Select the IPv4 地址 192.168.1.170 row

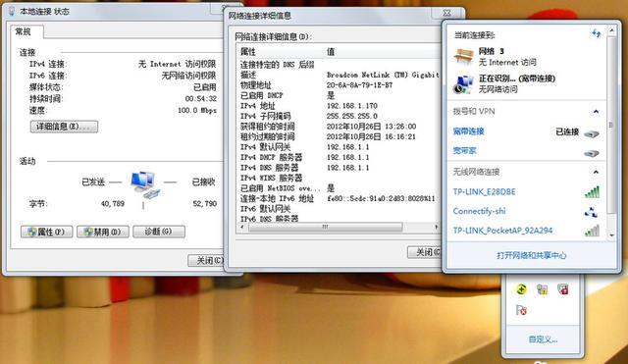pos(339,106)
